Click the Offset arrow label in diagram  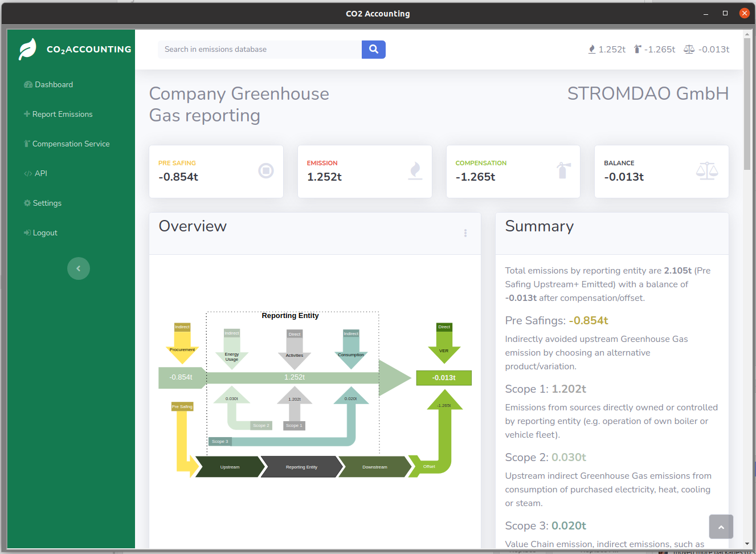point(429,466)
